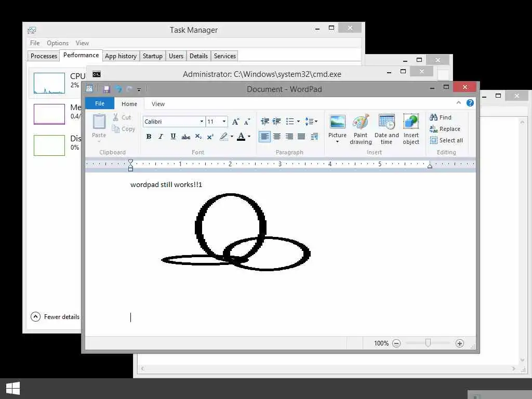Click the drawn circles image in document
532x399 pixels.
236,232
